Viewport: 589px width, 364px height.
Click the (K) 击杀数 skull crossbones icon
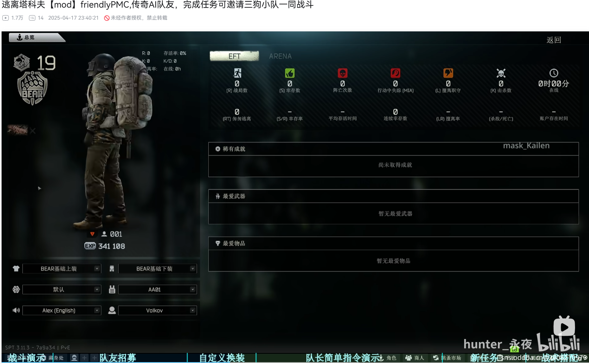[501, 73]
